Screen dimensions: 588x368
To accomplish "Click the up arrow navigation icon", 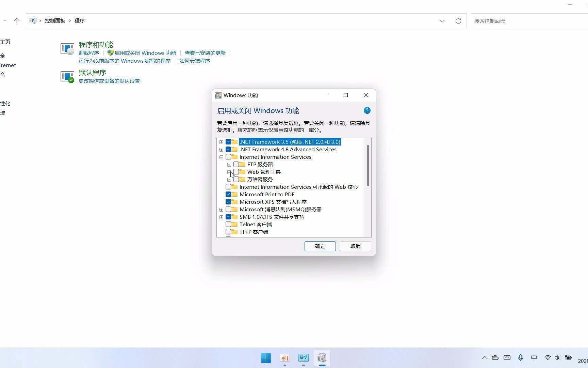I will (x=17, y=21).
